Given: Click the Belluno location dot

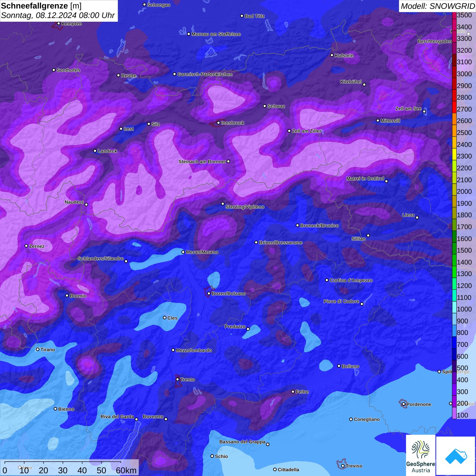Looking at the screenshot, I should coord(339,366).
